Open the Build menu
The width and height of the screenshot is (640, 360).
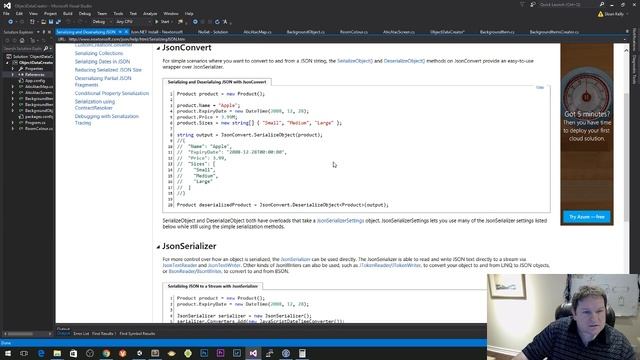tap(68, 13)
